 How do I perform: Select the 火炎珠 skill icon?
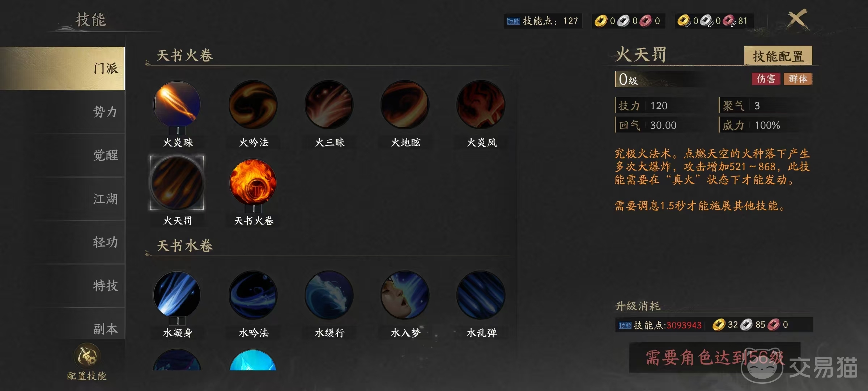[x=177, y=104]
